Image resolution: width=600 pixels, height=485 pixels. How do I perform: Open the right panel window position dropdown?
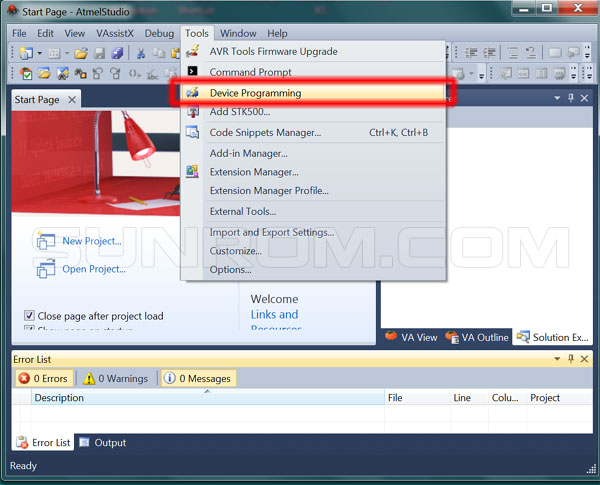[557, 98]
